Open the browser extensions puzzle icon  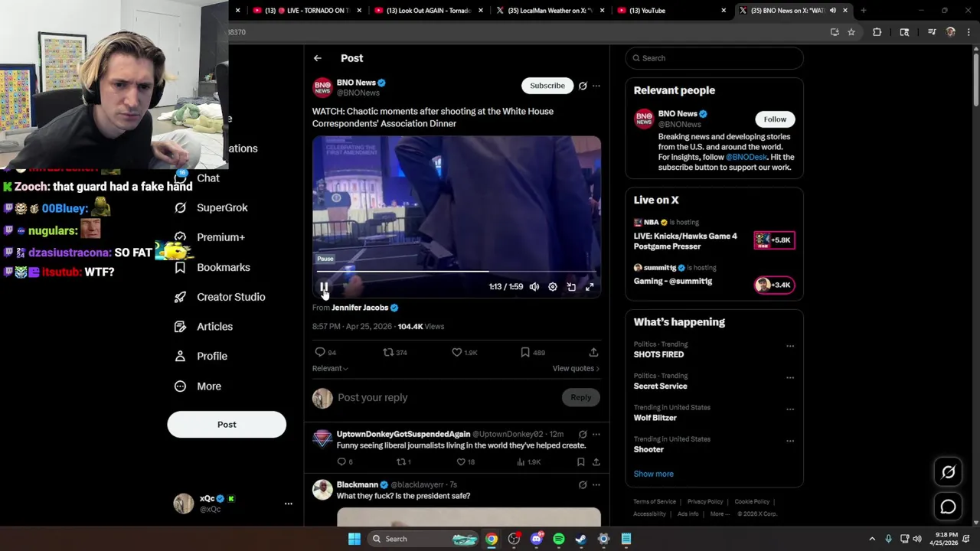pos(877,32)
